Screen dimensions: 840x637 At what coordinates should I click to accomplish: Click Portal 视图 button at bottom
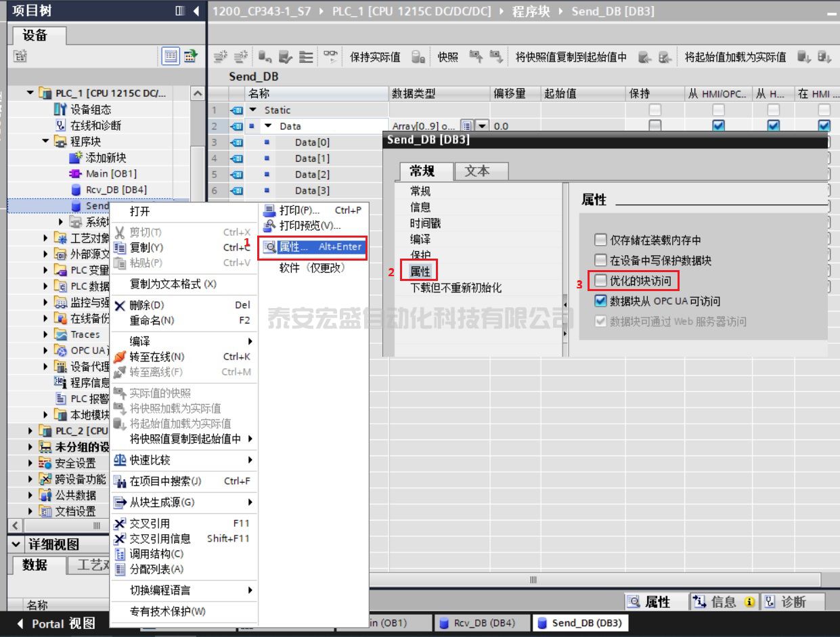56,623
